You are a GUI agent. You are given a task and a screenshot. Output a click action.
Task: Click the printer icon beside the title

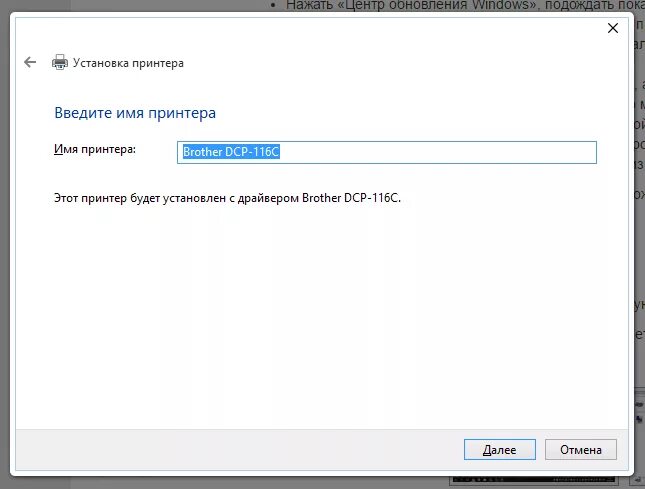pos(60,62)
